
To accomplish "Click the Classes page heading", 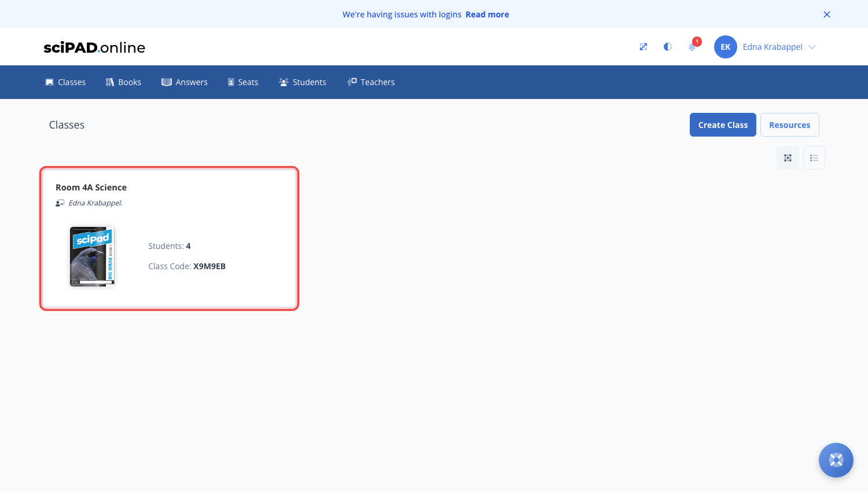I will (x=67, y=125).
